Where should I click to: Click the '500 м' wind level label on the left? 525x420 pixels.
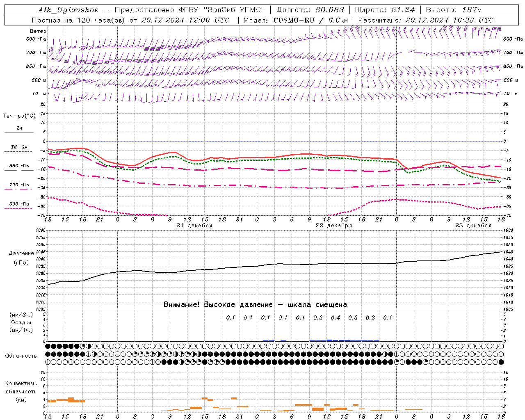pyautogui.click(x=39, y=80)
